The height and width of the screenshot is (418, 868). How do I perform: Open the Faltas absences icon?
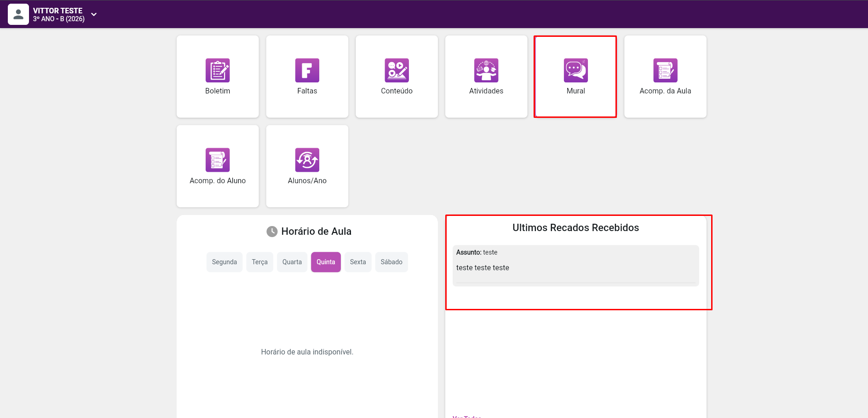coord(307,70)
